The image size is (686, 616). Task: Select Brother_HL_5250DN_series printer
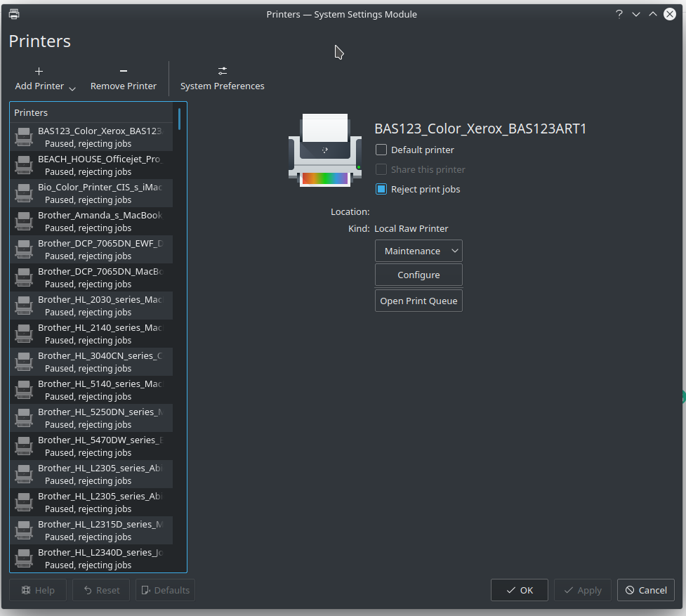(91, 418)
